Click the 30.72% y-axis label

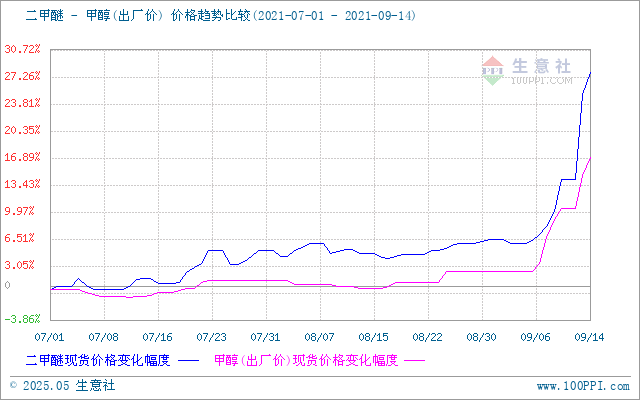tap(22, 49)
